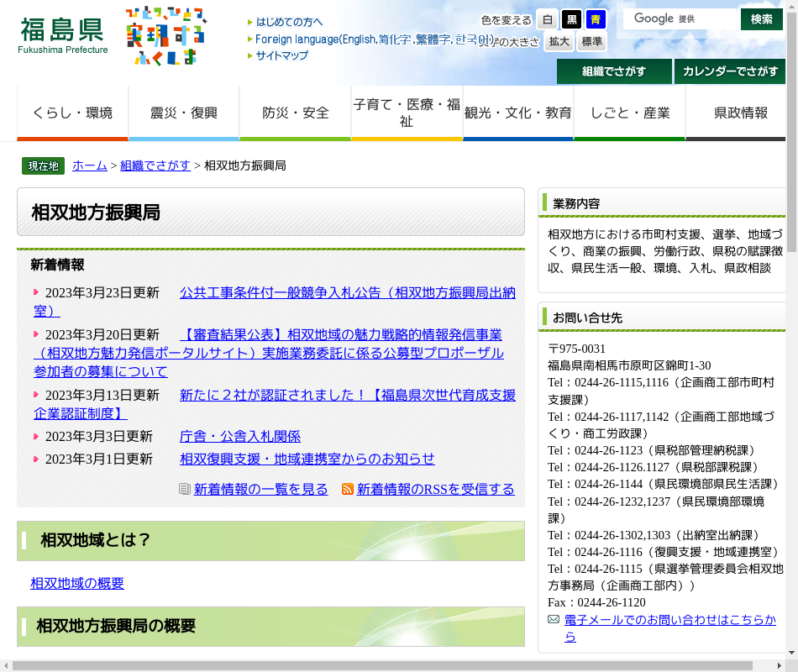
Task: Open 震災・復興 menu tab
Action: (184, 113)
